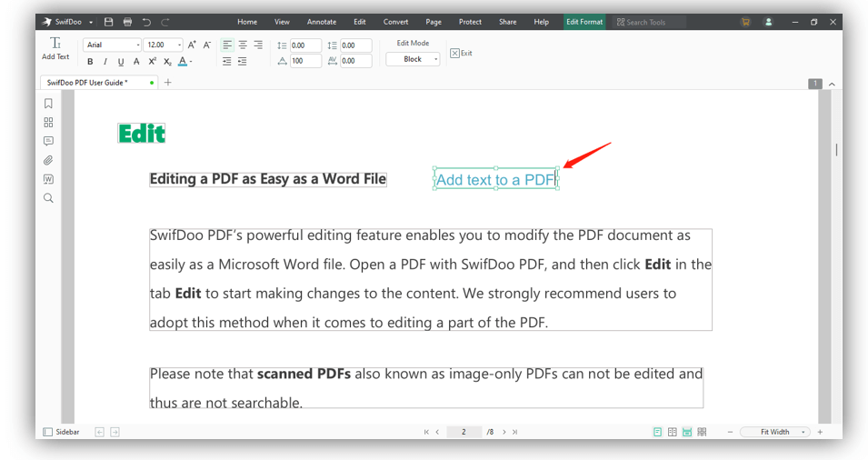
Task: Align text to the right
Action: point(258,45)
